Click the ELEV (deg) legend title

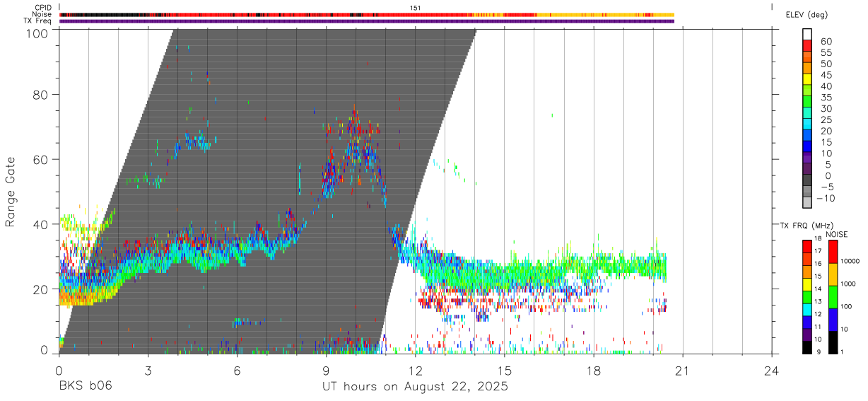[x=807, y=14]
